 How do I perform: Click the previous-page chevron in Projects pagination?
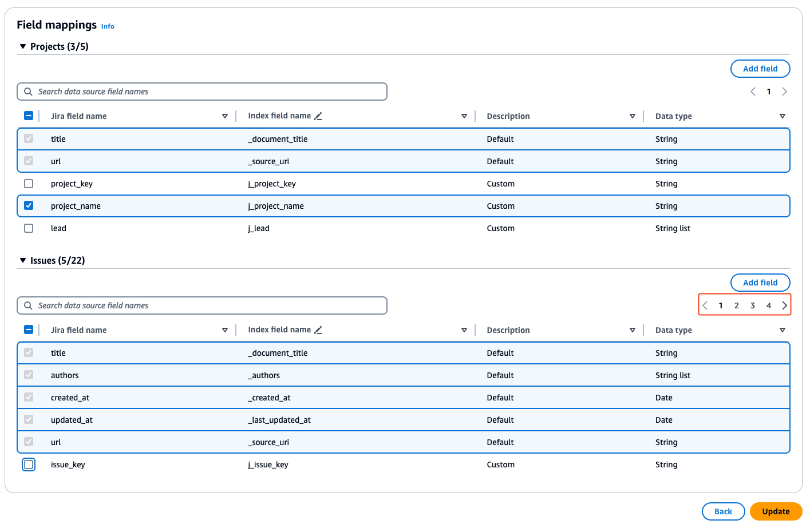pyautogui.click(x=753, y=92)
